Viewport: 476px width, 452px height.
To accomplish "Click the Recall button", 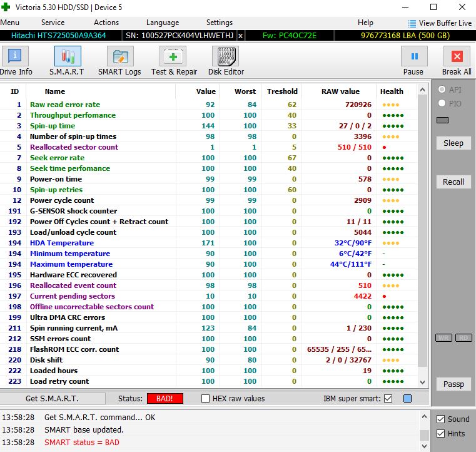I will 453,182.
